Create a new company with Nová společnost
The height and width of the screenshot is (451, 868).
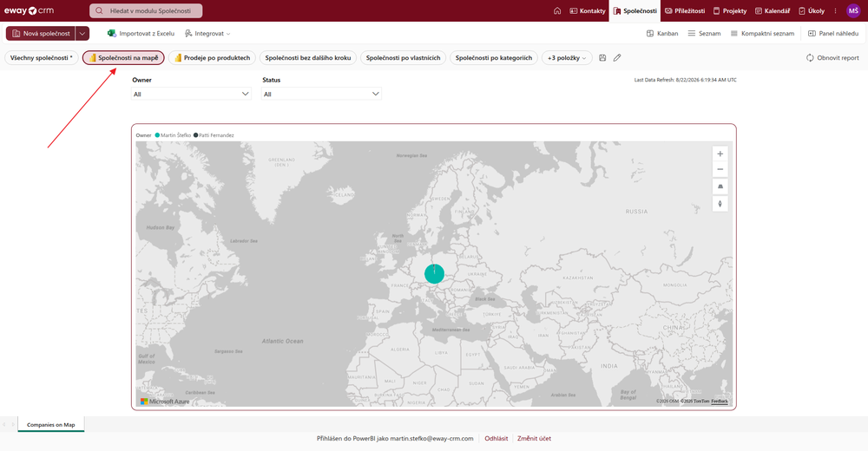[x=41, y=33]
